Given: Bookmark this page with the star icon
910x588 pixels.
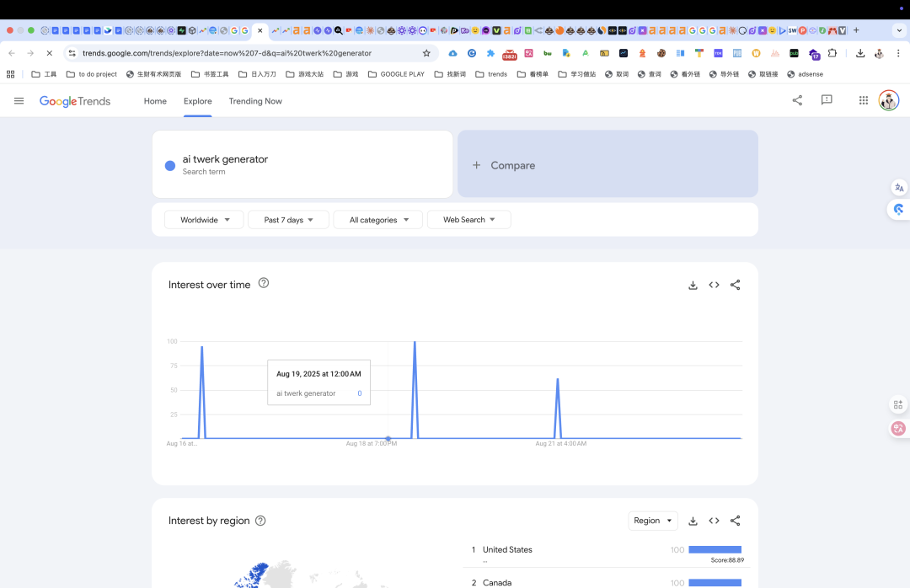Looking at the screenshot, I should click(x=426, y=53).
